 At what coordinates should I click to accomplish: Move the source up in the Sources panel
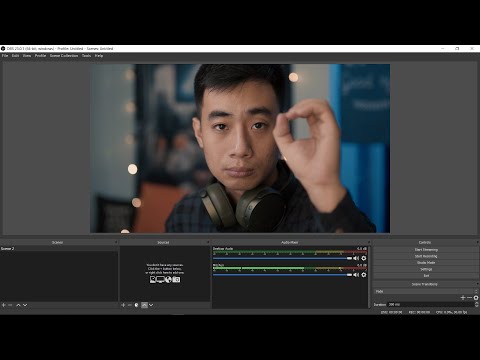(x=144, y=305)
